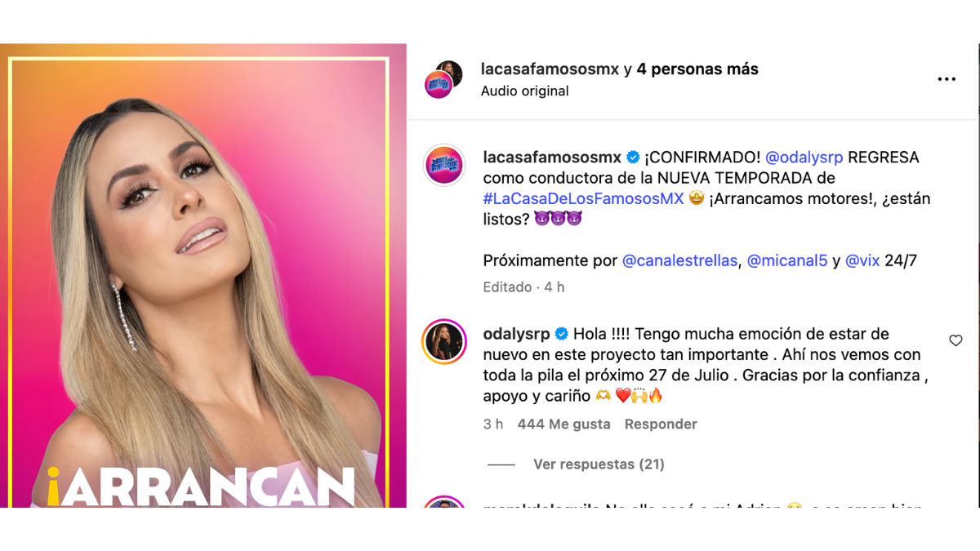Open @micanal5 mention link

[x=787, y=261]
